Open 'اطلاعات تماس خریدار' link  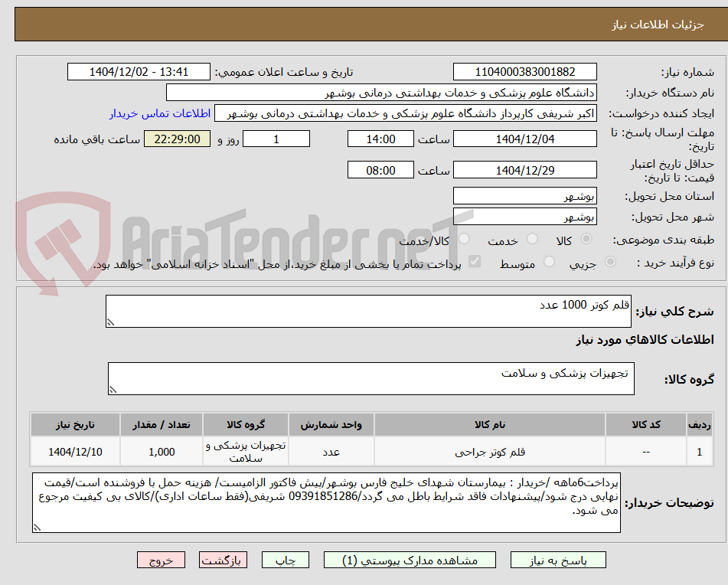tap(160, 113)
